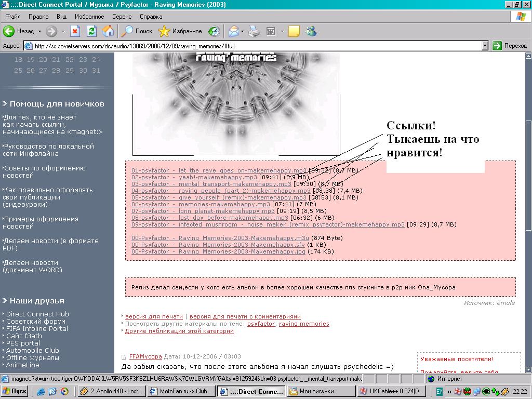The height and width of the screenshot is (399, 532).
Task: Click the vertical scrollbar thumb
Action: [528, 176]
